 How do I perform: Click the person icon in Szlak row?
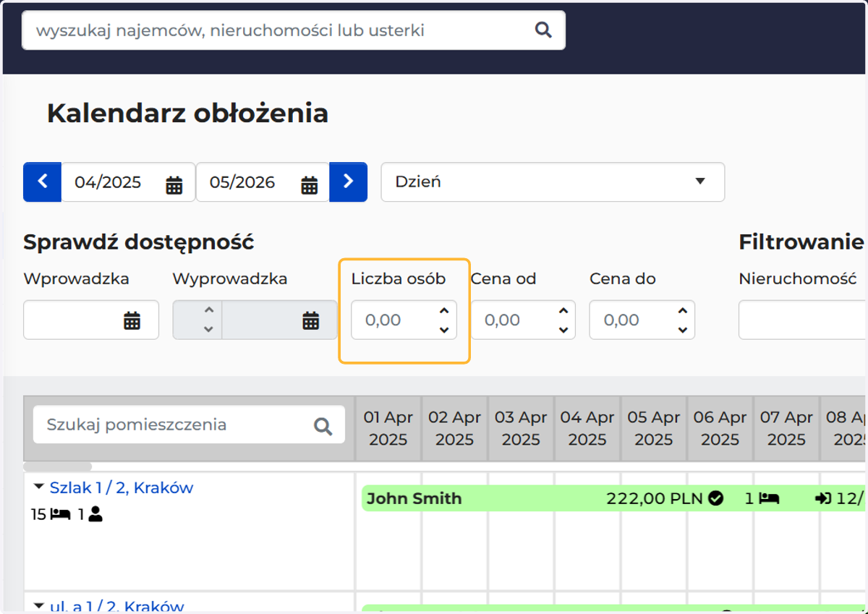pos(95,514)
